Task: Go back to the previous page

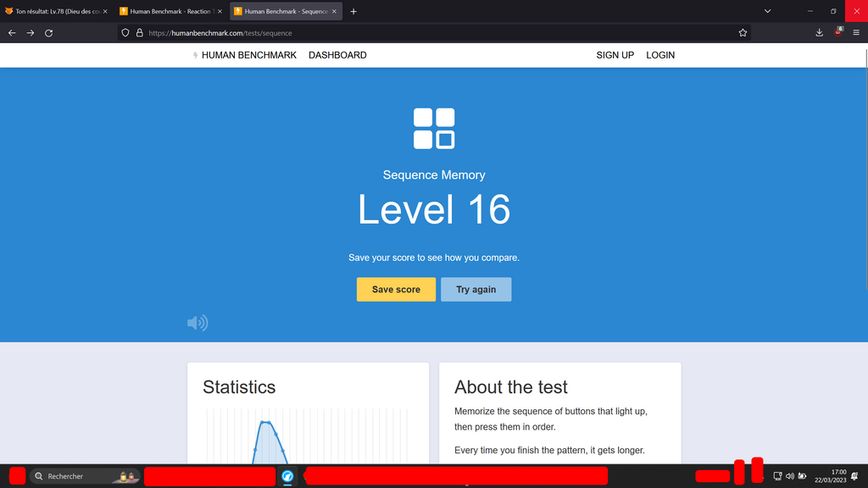Action: (12, 33)
